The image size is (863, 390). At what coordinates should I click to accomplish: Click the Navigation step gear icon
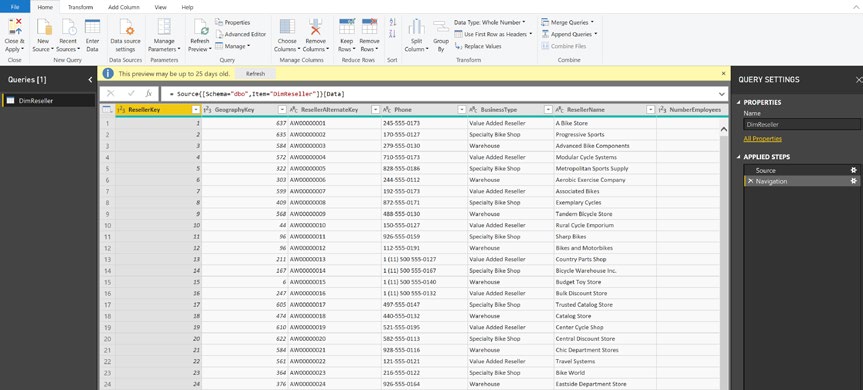pos(854,182)
